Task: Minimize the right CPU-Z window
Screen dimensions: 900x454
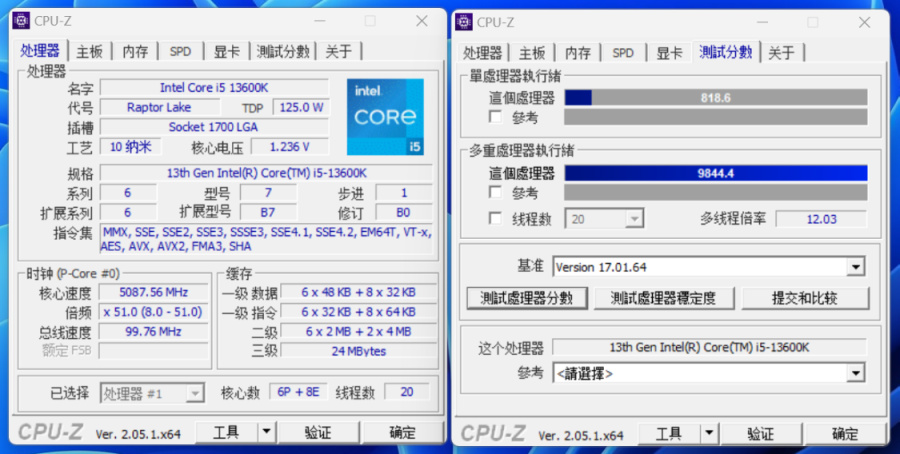Action: coord(762,22)
